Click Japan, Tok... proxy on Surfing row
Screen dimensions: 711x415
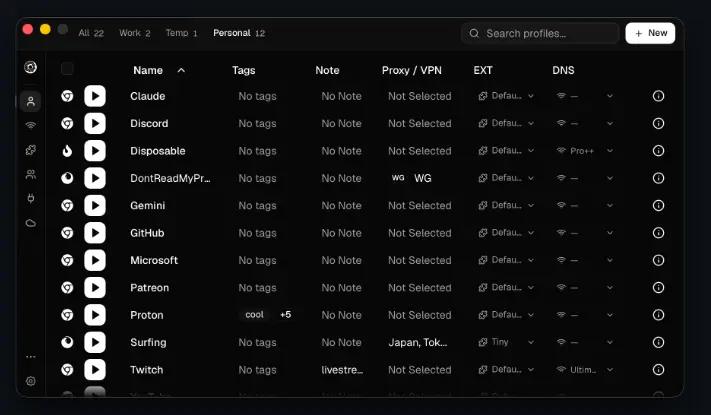(418, 342)
